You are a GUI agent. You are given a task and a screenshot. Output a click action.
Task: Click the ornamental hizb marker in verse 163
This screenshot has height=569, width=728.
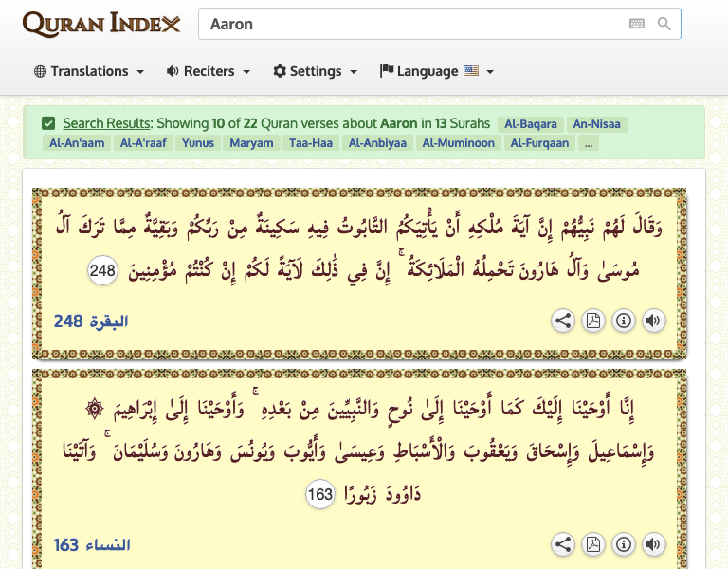point(94,409)
